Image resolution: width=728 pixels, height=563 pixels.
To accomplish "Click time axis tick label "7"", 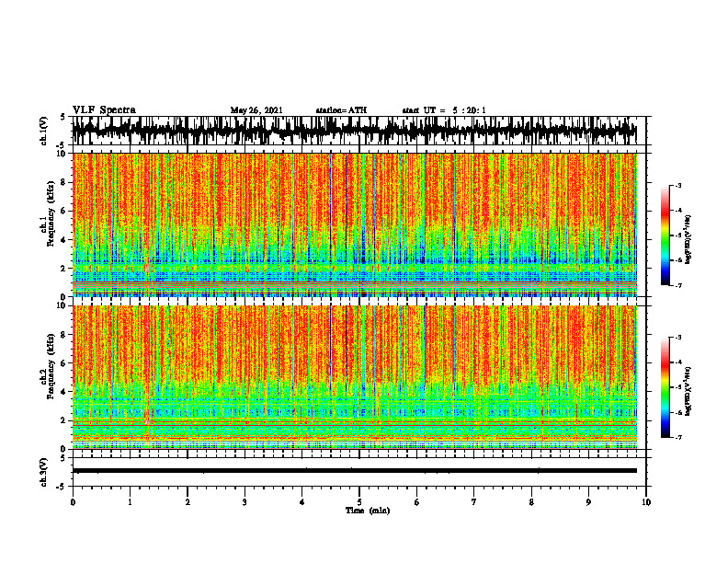I will pyautogui.click(x=474, y=502).
